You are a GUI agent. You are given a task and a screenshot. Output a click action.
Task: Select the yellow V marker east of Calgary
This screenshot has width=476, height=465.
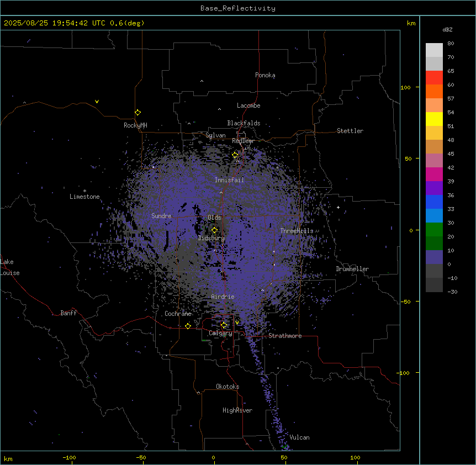[x=237, y=323]
